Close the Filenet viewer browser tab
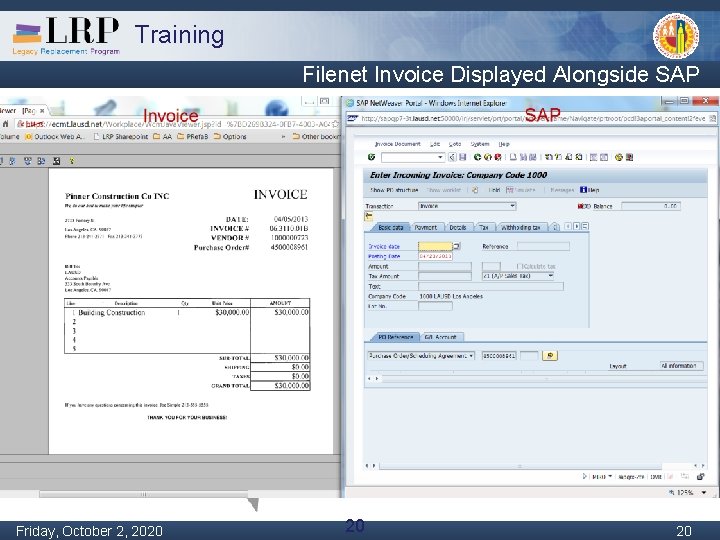The width and height of the screenshot is (720, 540). (x=42, y=111)
